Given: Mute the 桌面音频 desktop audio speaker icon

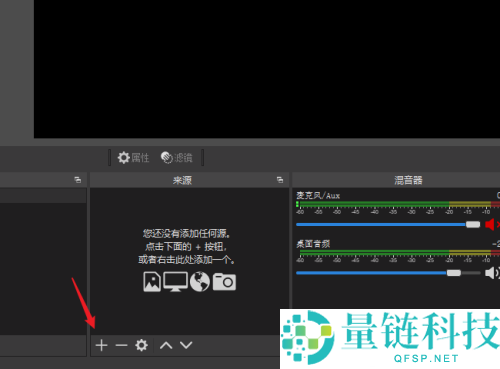Looking at the screenshot, I should [492, 273].
